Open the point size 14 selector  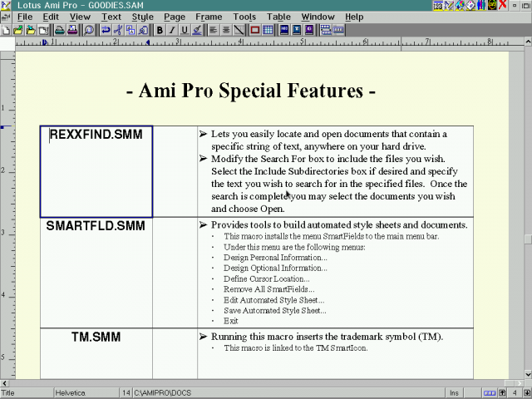tap(126, 393)
